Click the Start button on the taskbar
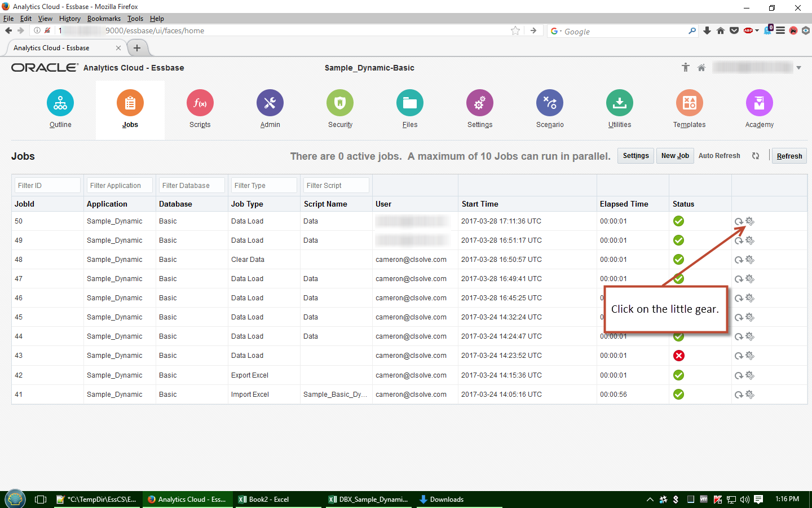This screenshot has width=812, height=508. [15, 500]
